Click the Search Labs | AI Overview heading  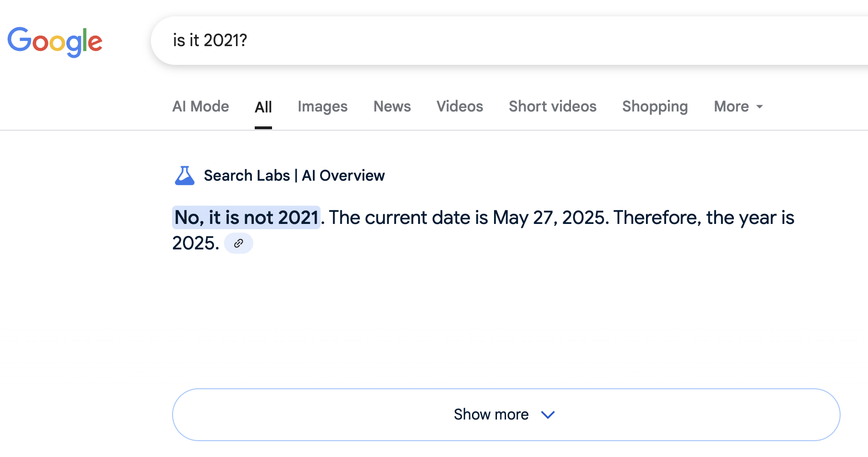294,175
